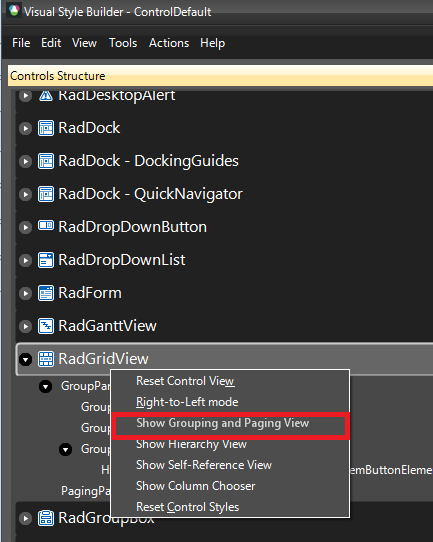
Task: Expand the RadGanttView node
Action: 26,327
